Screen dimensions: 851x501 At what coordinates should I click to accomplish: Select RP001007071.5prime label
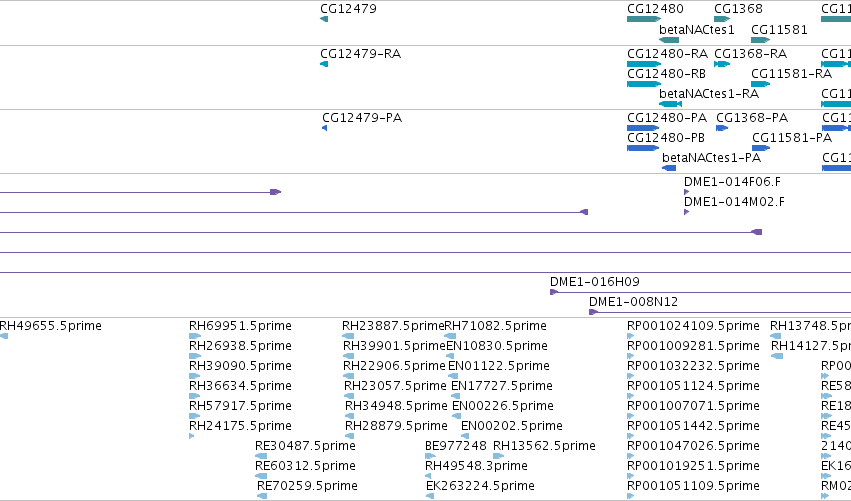693,406
